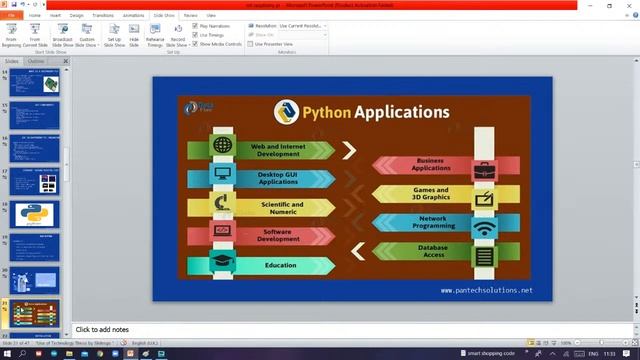This screenshot has width=640, height=360.
Task: Click the spell check status icon
Action: (x=124, y=343)
